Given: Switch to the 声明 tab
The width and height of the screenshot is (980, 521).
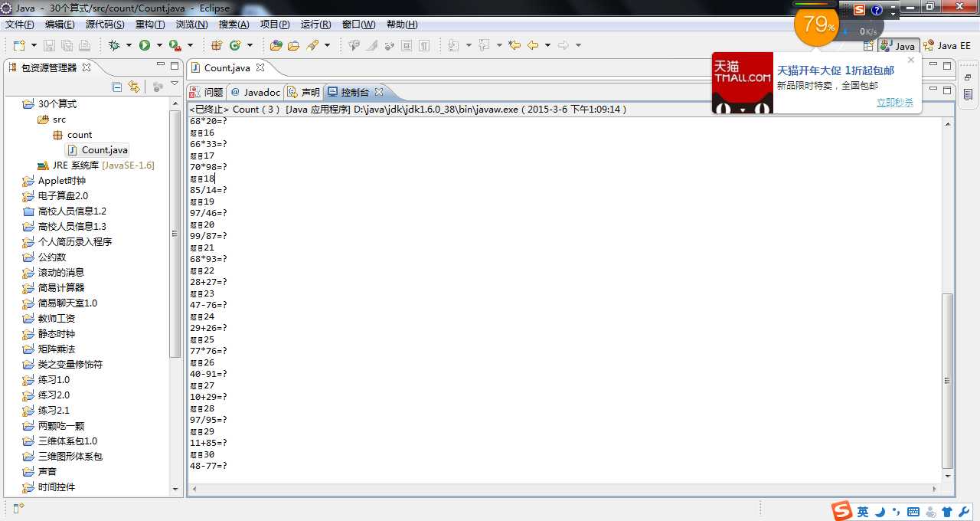Looking at the screenshot, I should click(x=304, y=92).
